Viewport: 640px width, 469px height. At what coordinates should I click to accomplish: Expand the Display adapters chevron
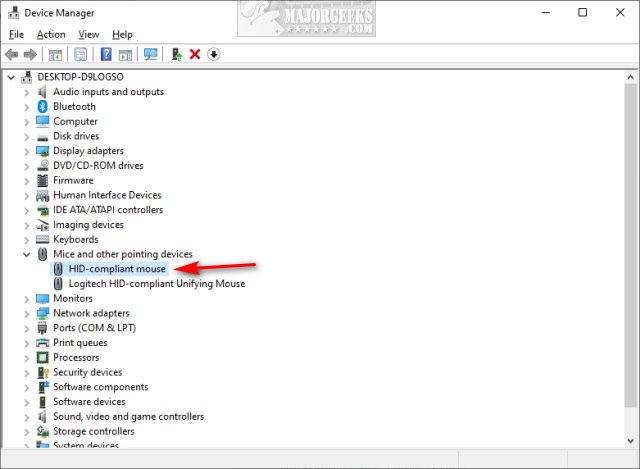(x=27, y=151)
